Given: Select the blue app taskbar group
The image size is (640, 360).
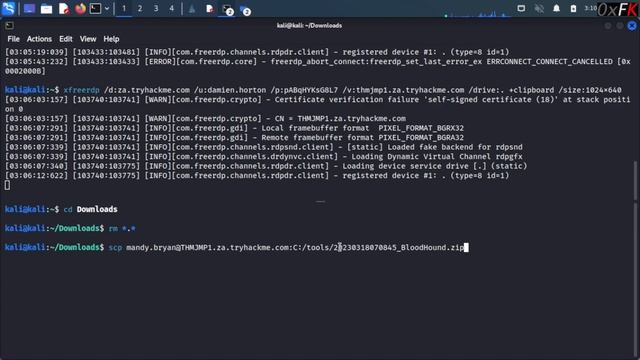Looking at the screenshot, I should [245, 10].
